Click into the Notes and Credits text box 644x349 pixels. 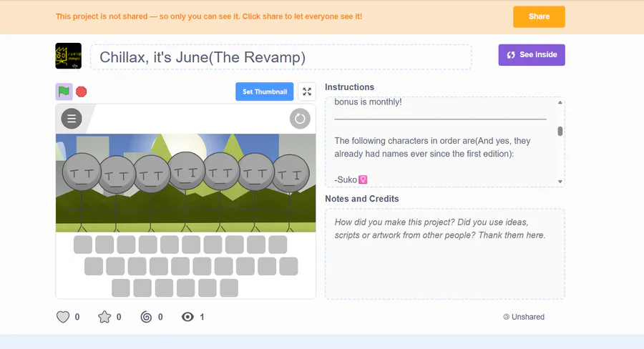tap(445, 254)
